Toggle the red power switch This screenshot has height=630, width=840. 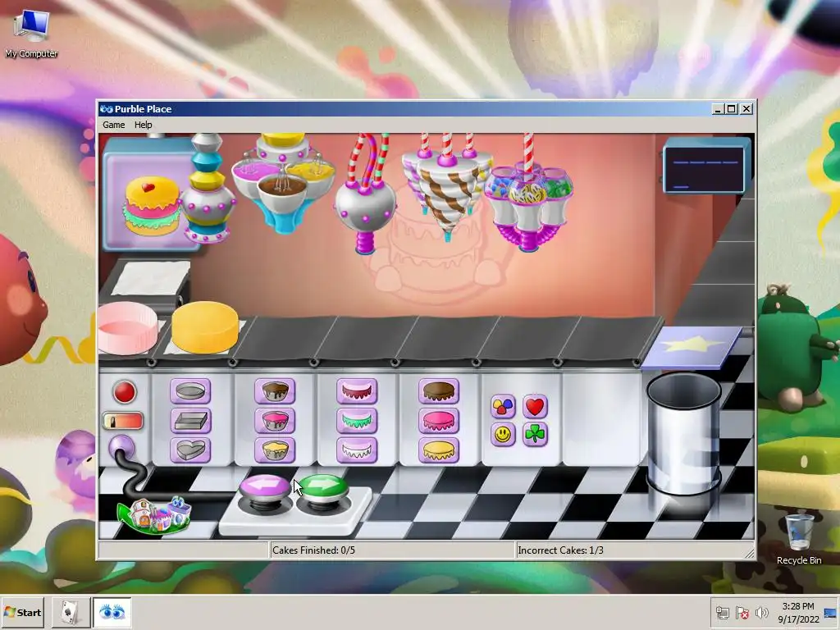click(x=123, y=421)
